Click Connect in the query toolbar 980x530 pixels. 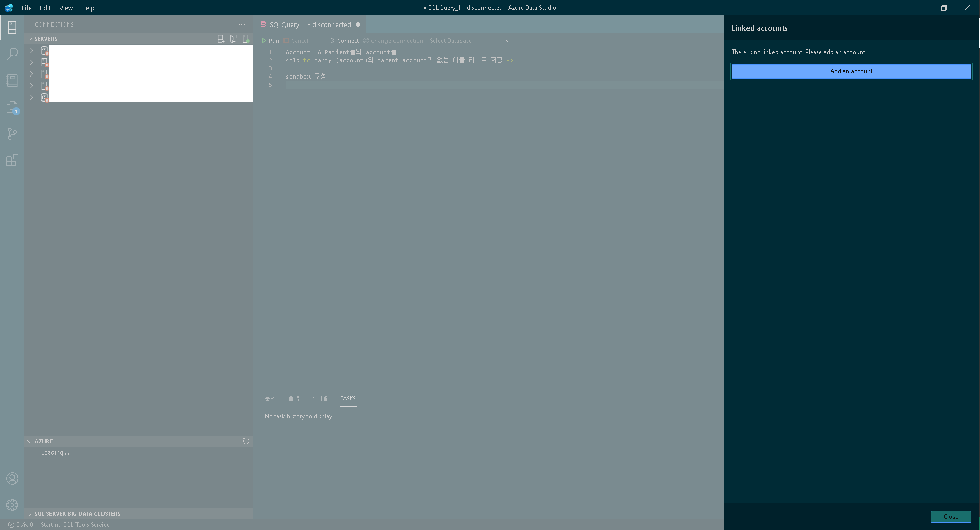344,41
